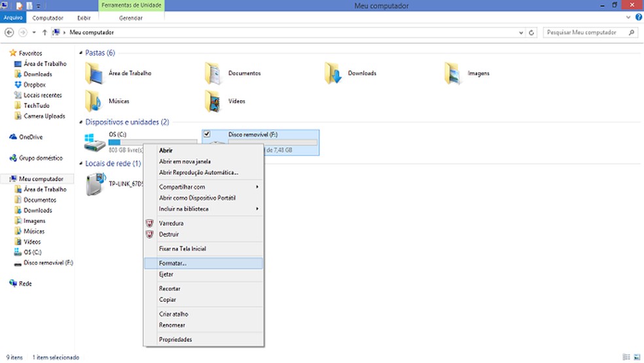Viewport: 644px width, 363px height.
Task: Select the OS (C:) drive icon
Action: [x=94, y=143]
